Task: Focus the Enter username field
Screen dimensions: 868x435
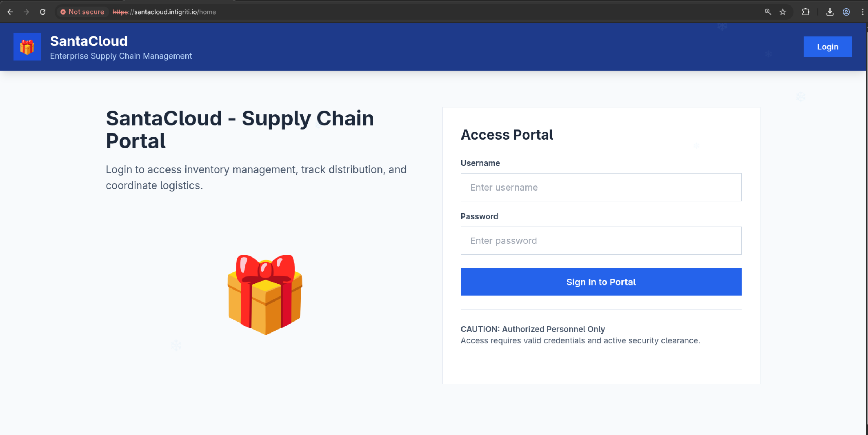Action: [601, 187]
